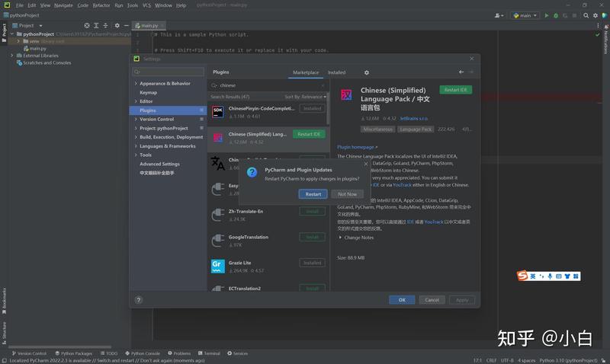Expand Project: pythonProject settings
The width and height of the screenshot is (610, 364).
[136, 128]
